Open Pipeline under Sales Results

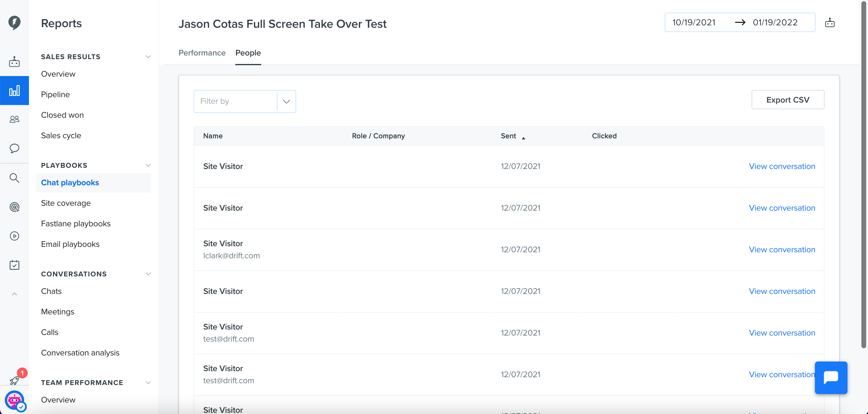point(55,94)
